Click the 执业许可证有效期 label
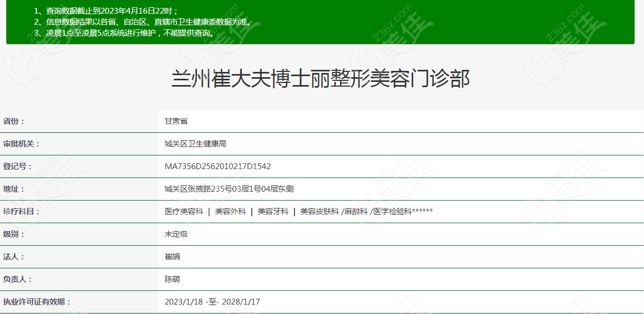 point(37,302)
